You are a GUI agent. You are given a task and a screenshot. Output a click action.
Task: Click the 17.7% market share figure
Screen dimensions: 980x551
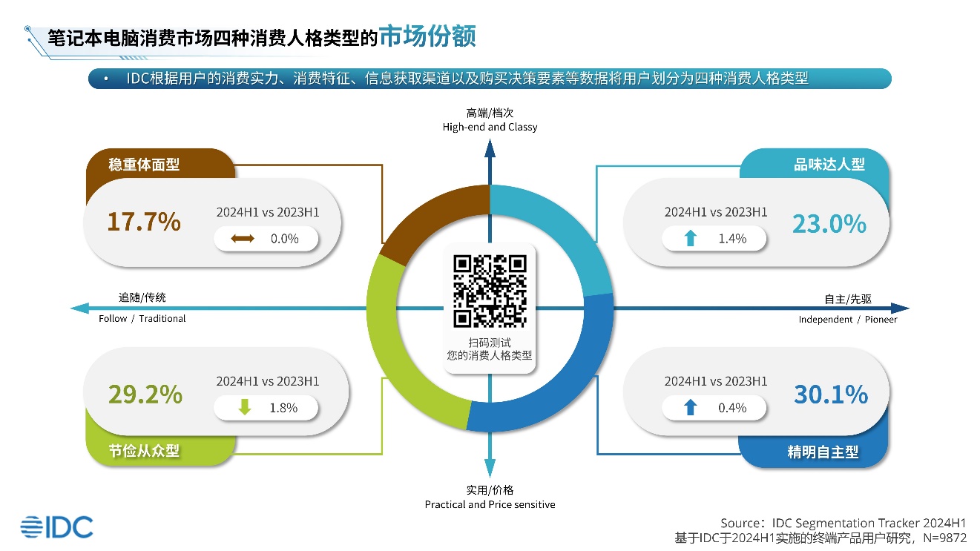point(144,222)
